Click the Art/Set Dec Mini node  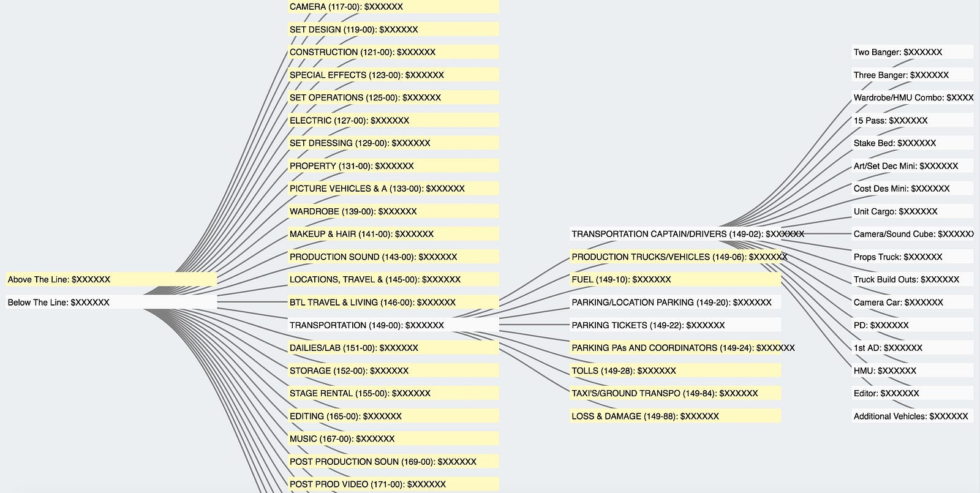(913, 166)
